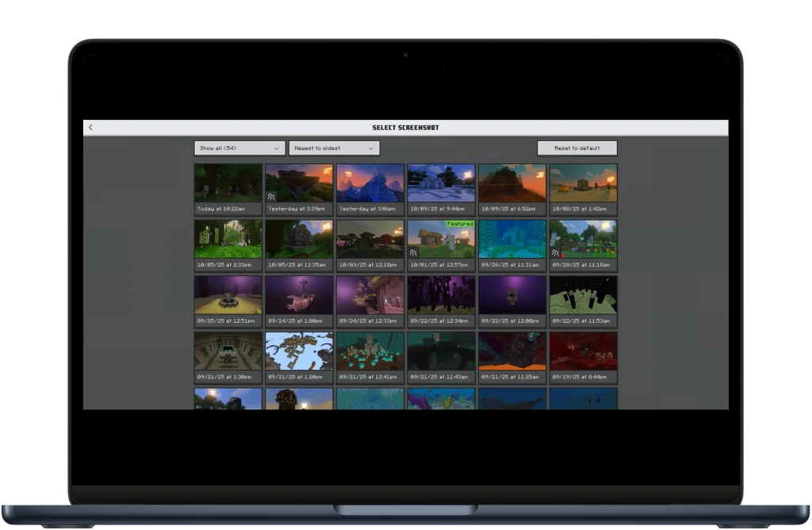Screen dimensions: 812x530
Task: Click multiplayer icon on 09/28/25 11:18am screenshot
Action: click(x=555, y=253)
